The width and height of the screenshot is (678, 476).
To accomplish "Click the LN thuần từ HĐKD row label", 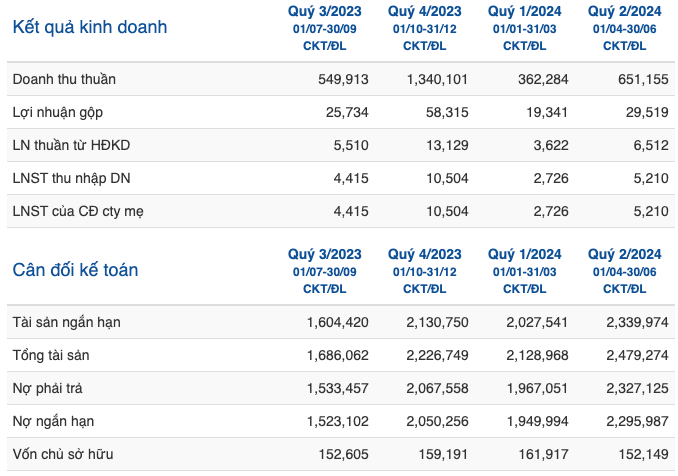I will click(x=71, y=145).
